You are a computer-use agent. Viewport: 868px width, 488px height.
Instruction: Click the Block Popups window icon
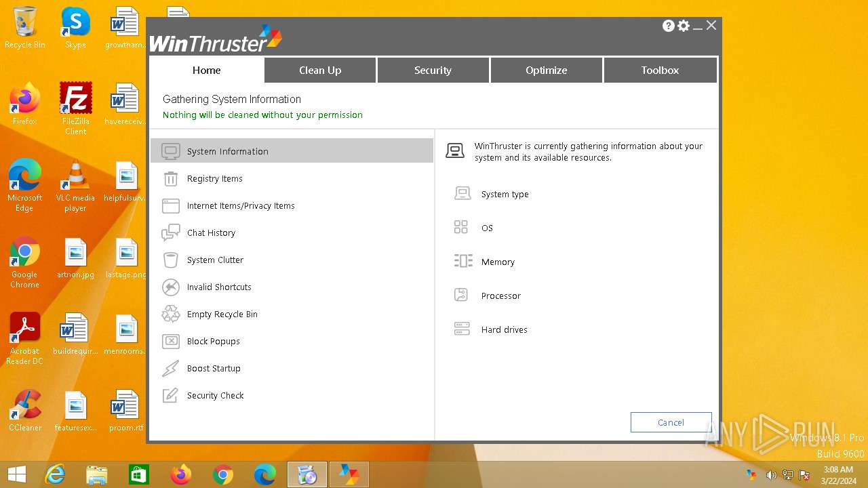171,341
